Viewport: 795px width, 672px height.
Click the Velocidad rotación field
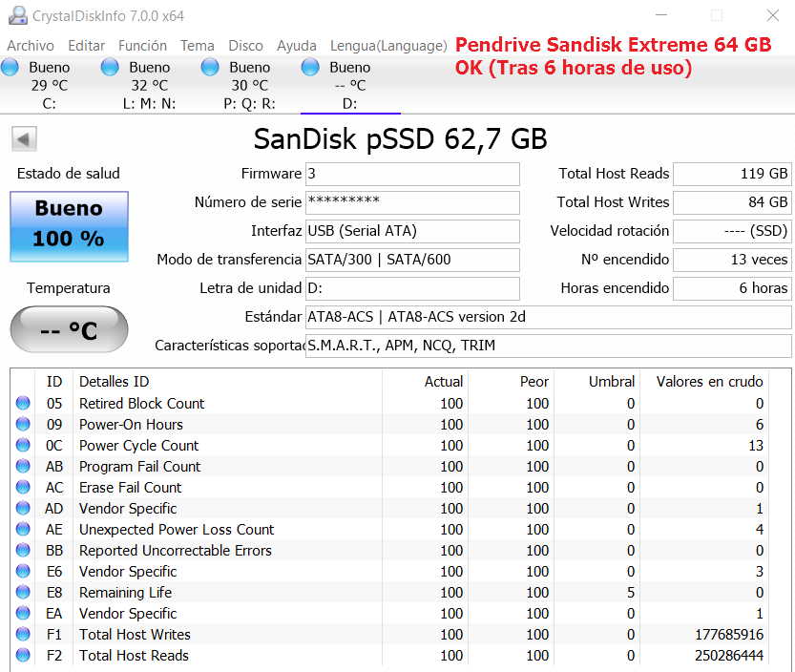(x=732, y=231)
